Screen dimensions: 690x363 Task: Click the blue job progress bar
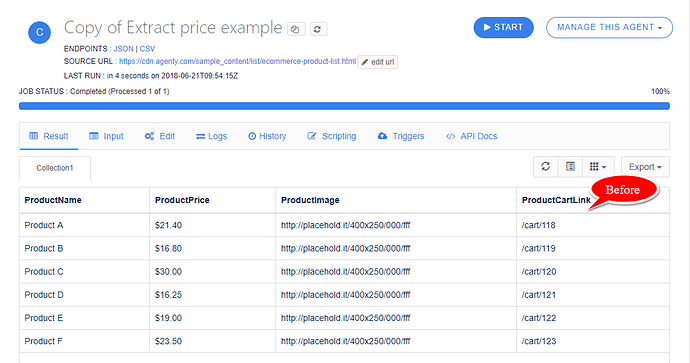pos(344,106)
